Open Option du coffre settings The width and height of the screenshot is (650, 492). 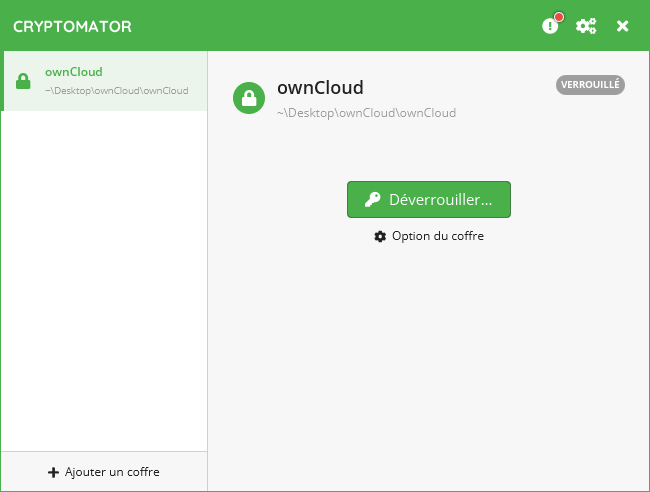[429, 236]
